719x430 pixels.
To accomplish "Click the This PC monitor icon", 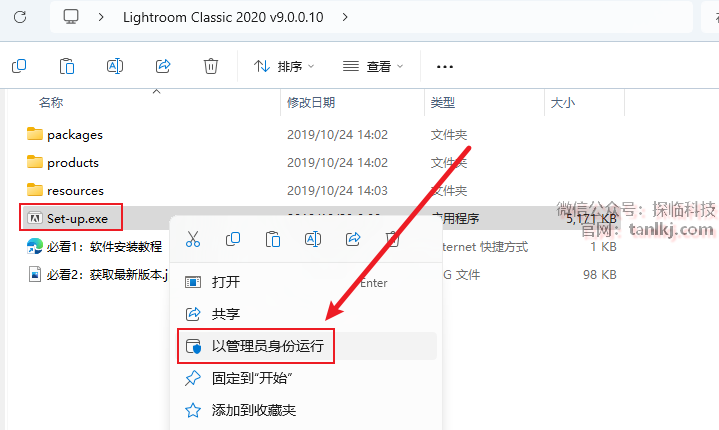I will [71, 17].
